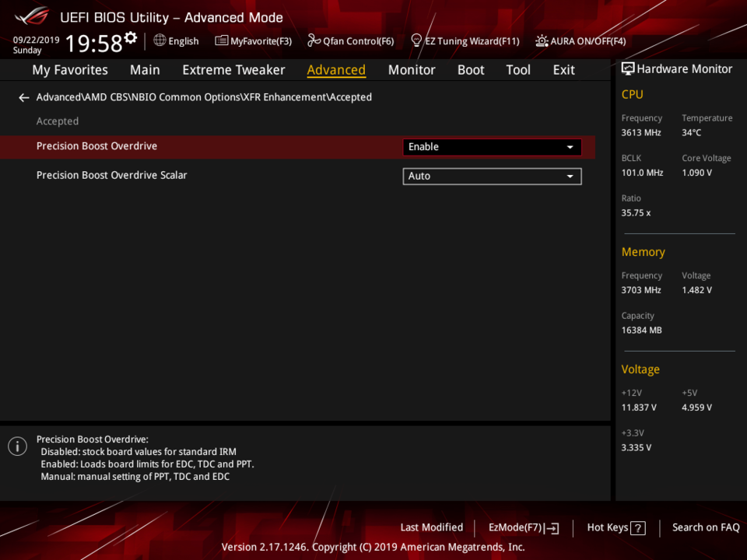Viewport: 747px width, 560px height.
Task: Click the AURA light icon
Action: [542, 41]
